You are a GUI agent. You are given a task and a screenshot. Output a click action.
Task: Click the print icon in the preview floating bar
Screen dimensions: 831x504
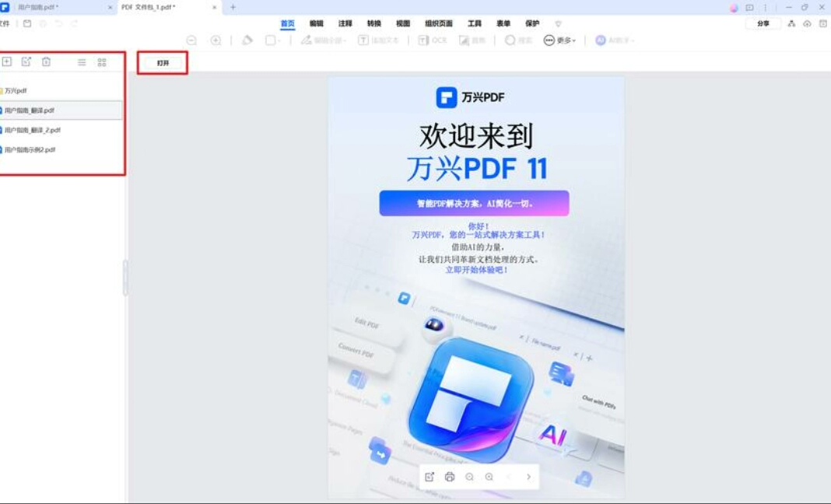450,477
